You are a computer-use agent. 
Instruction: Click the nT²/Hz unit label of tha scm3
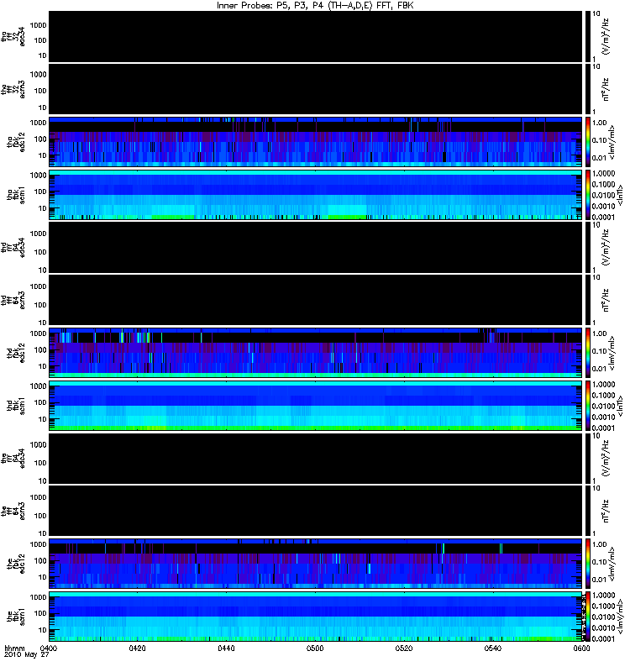click(x=606, y=89)
